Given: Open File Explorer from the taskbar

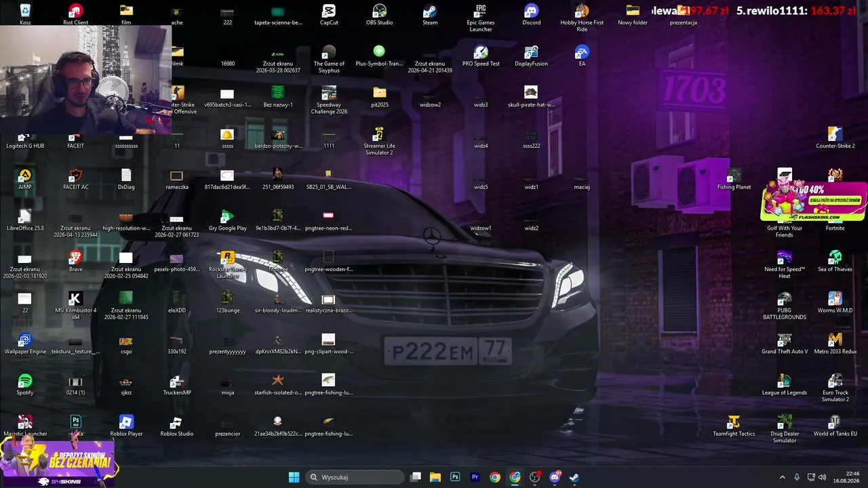Looking at the screenshot, I should coord(435,477).
